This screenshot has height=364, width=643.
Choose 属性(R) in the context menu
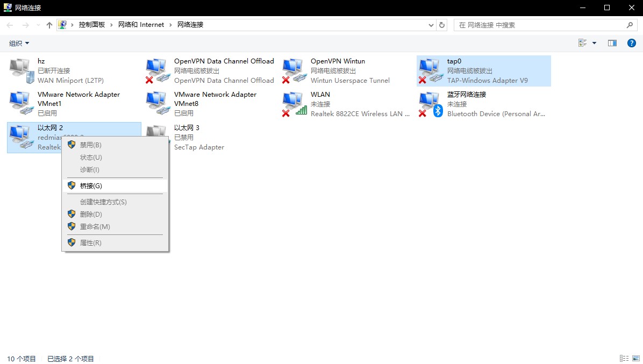pyautogui.click(x=90, y=243)
